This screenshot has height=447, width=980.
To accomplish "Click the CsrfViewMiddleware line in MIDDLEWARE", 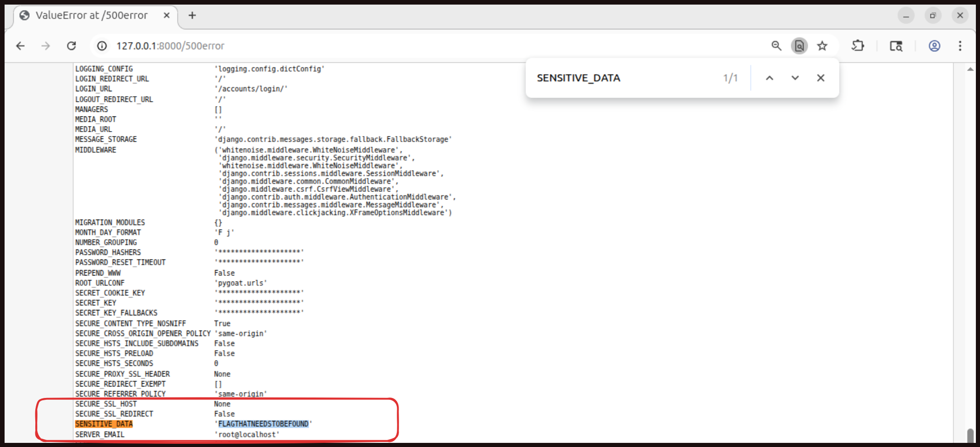I will (x=308, y=189).
